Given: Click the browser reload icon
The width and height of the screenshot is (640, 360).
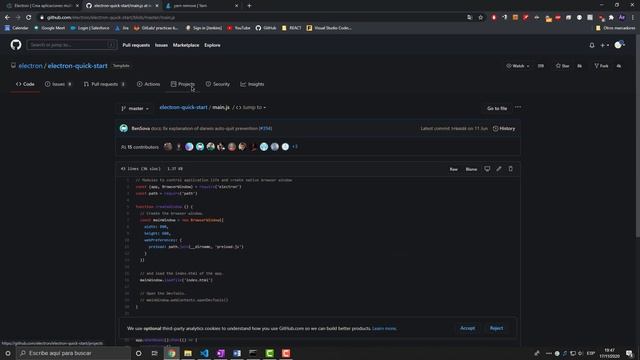Looking at the screenshot, I should point(29,17).
